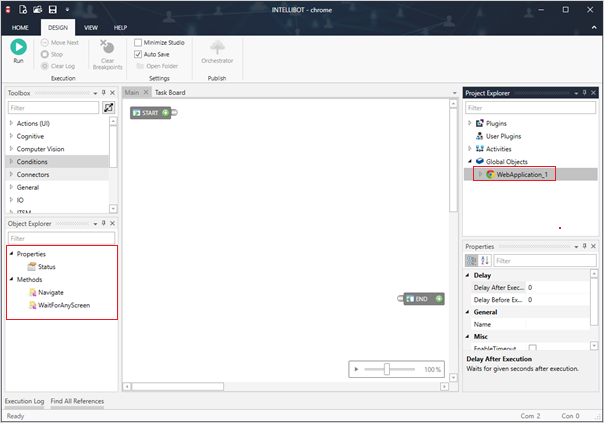This screenshot has height=423, width=604.
Task: Pin the Project Explorer panel
Action: pos(584,92)
